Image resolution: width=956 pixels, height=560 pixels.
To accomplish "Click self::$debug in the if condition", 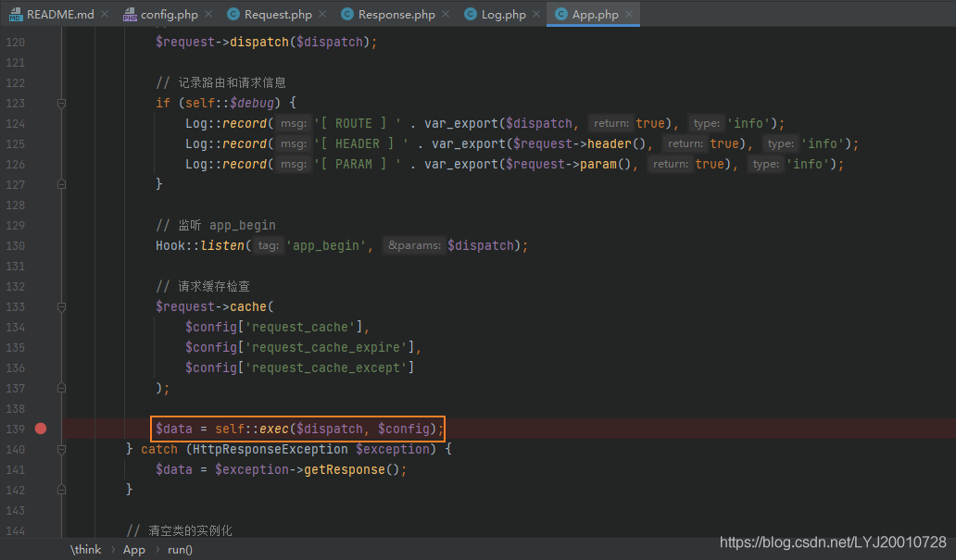I will [230, 103].
